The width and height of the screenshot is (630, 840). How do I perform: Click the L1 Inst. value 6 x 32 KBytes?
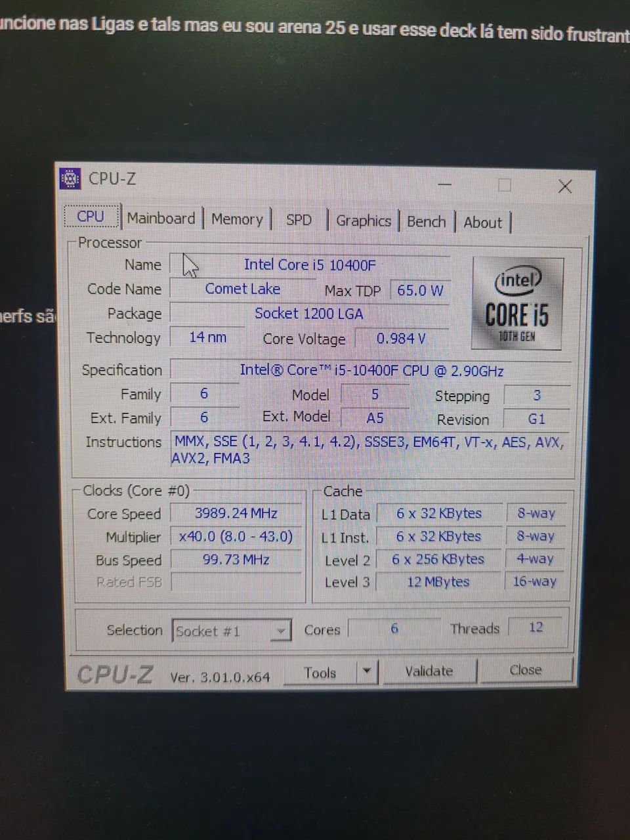coord(439,536)
